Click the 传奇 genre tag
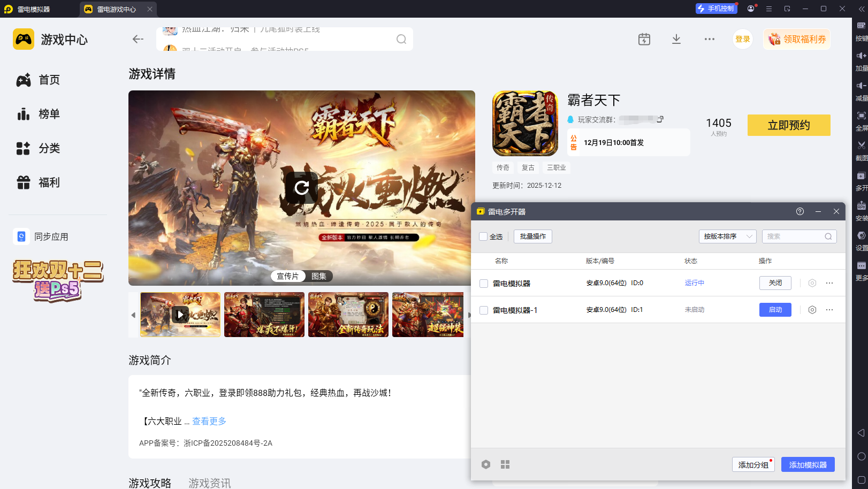This screenshot has width=868, height=489. tap(503, 167)
